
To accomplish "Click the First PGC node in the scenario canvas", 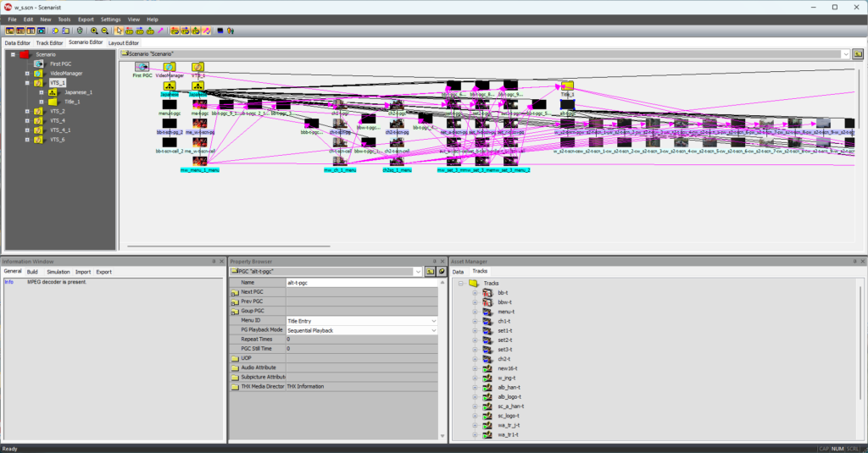I will (x=142, y=67).
